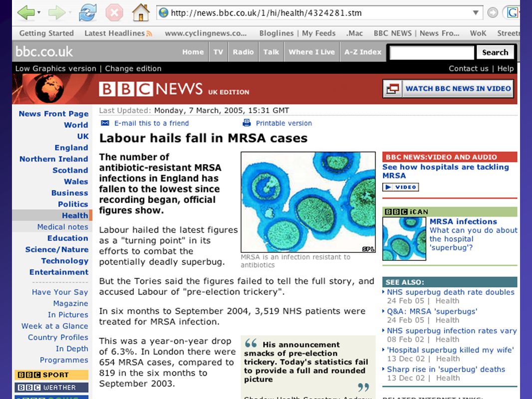Click the green Back arrow button
Viewport: 532px width, 399px height.
pyautogui.click(x=26, y=13)
